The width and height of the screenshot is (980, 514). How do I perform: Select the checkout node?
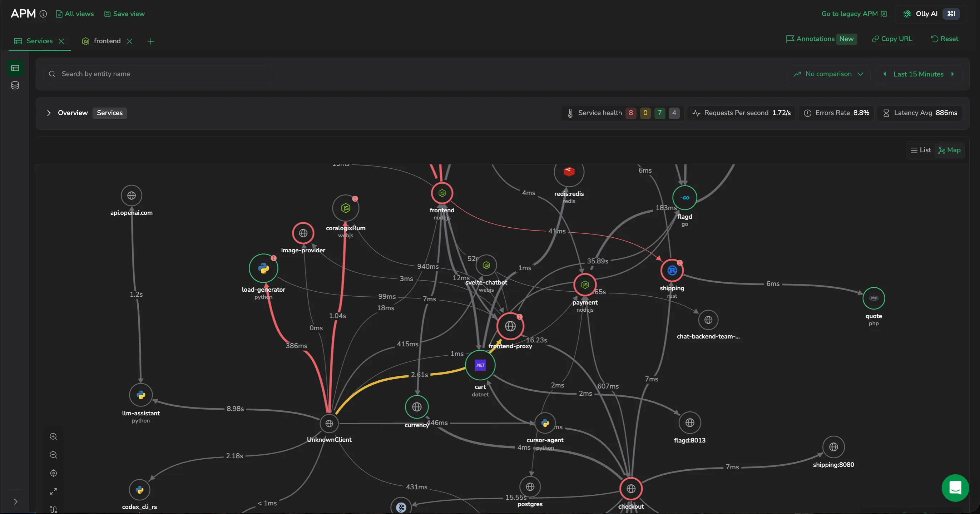(631, 489)
